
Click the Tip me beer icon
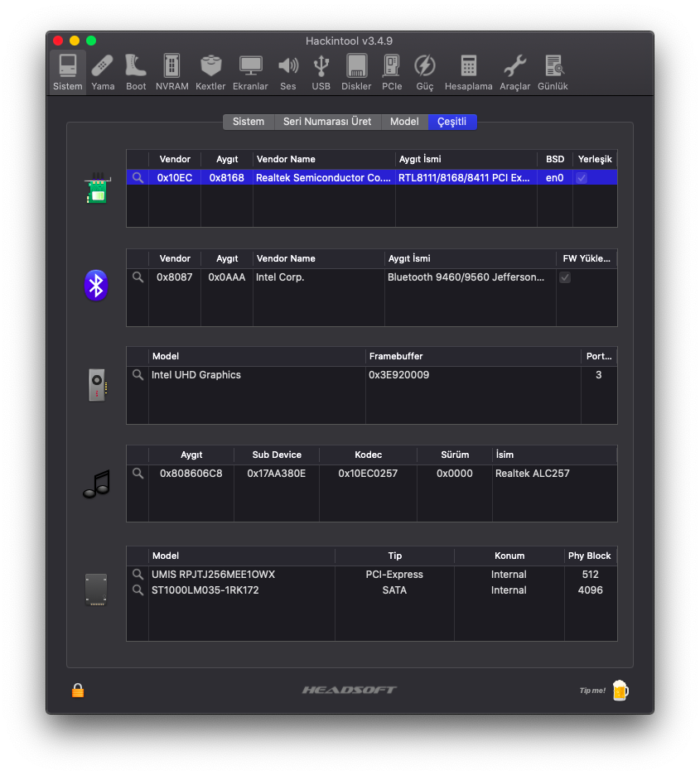620,690
